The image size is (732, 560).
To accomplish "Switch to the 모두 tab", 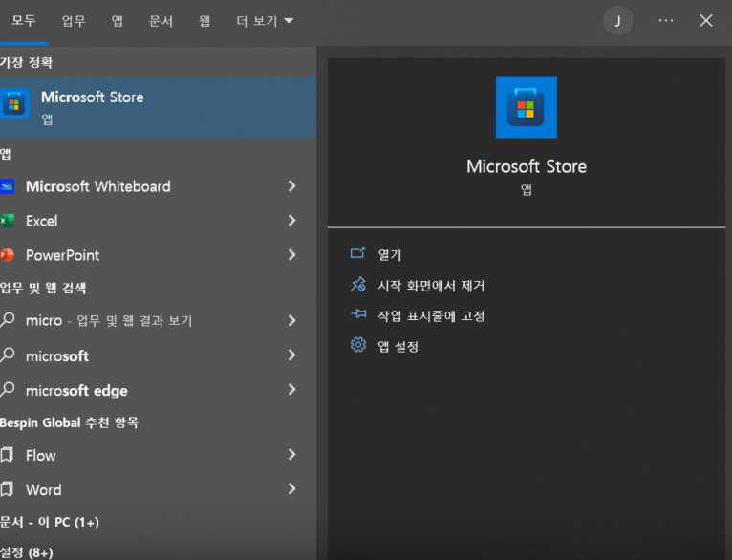I will point(23,21).
